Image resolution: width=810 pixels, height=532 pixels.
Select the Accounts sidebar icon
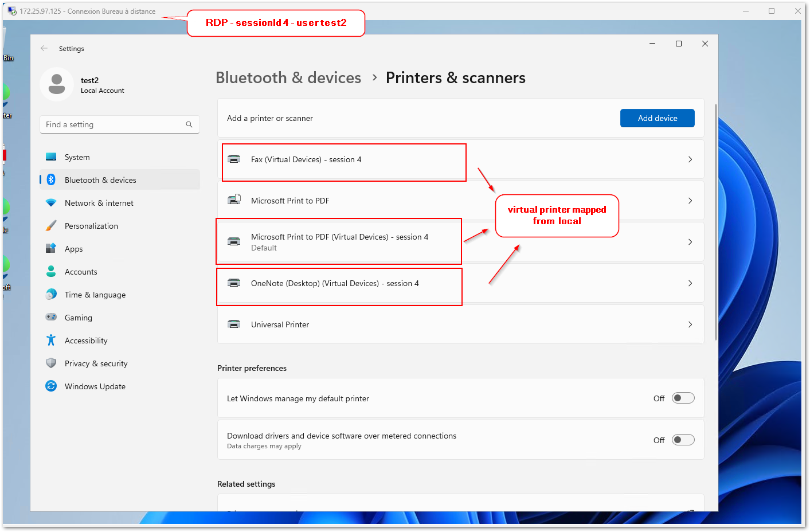pyautogui.click(x=50, y=271)
